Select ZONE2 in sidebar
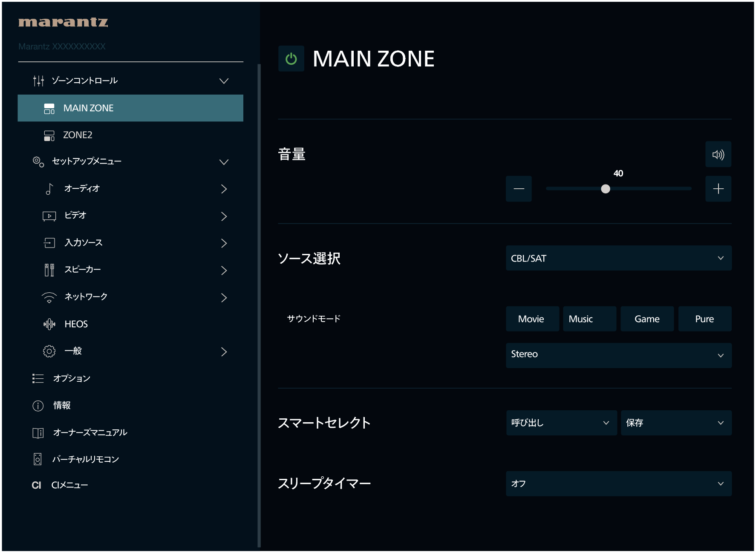Image resolution: width=756 pixels, height=553 pixels. [x=130, y=135]
